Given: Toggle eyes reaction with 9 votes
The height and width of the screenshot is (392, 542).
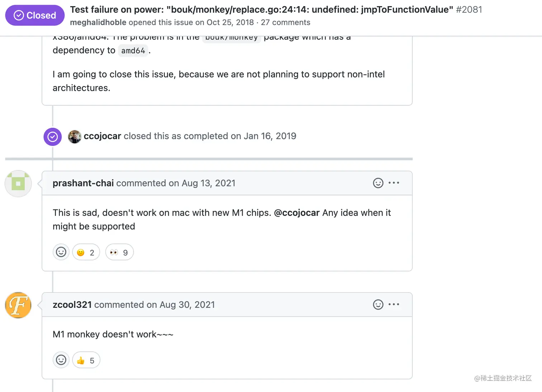Looking at the screenshot, I should point(119,252).
